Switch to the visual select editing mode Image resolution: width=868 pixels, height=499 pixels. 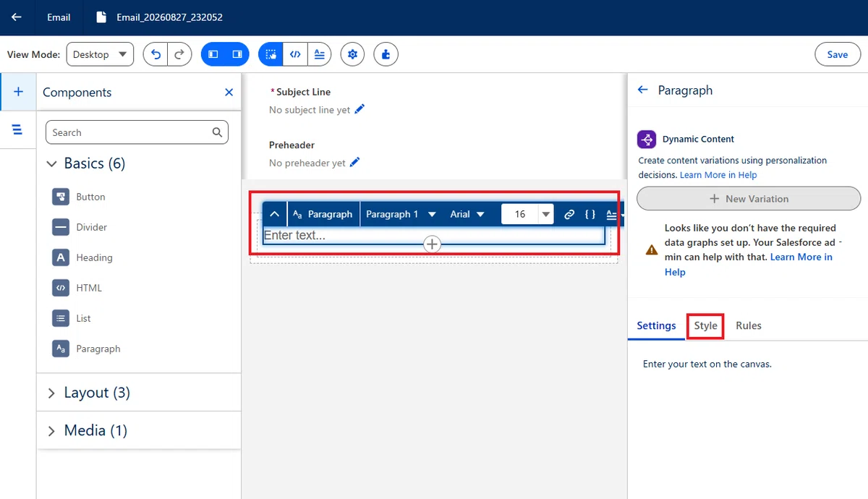(271, 54)
